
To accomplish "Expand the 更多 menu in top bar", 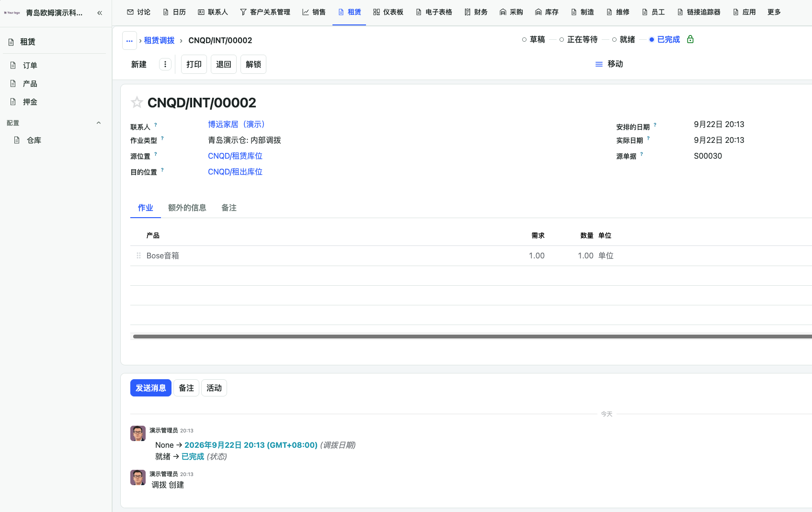I will coord(774,12).
